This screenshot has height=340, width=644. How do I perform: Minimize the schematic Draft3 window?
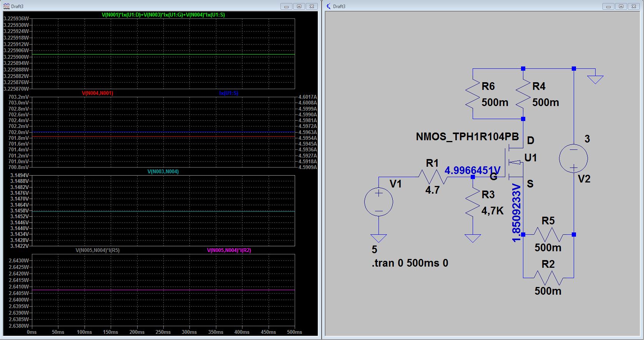coord(608,6)
